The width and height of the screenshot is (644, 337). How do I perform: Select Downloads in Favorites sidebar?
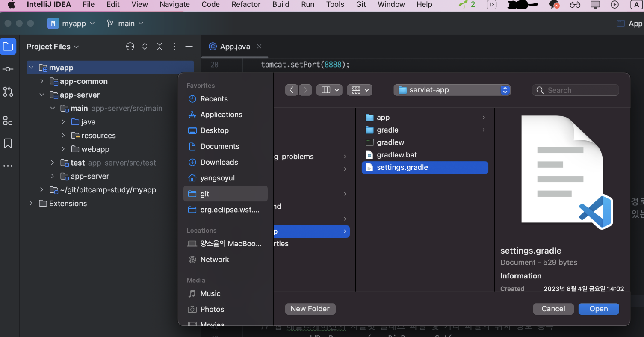[x=225, y=162]
